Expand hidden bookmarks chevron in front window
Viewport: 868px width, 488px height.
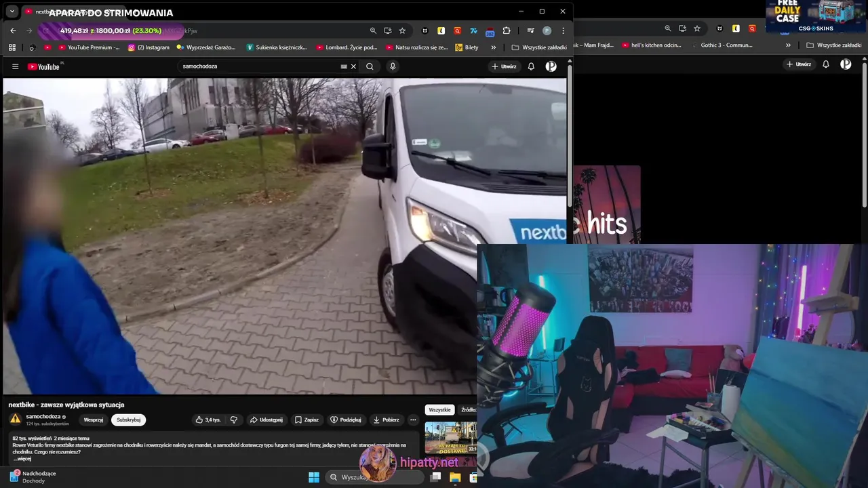coord(493,47)
